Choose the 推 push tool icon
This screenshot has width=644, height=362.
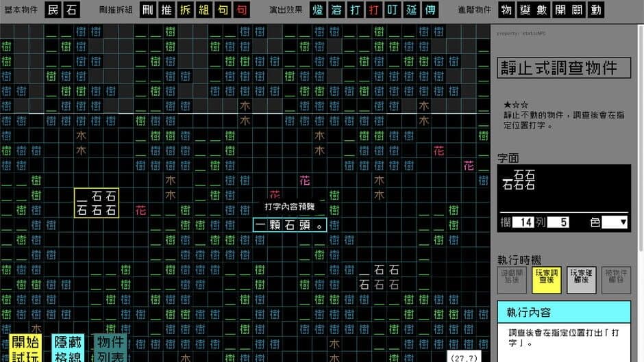click(x=167, y=10)
